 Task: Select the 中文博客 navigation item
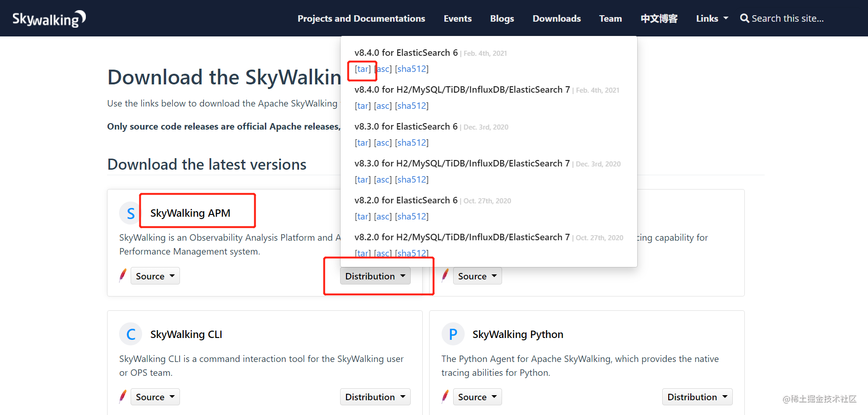[x=659, y=18]
